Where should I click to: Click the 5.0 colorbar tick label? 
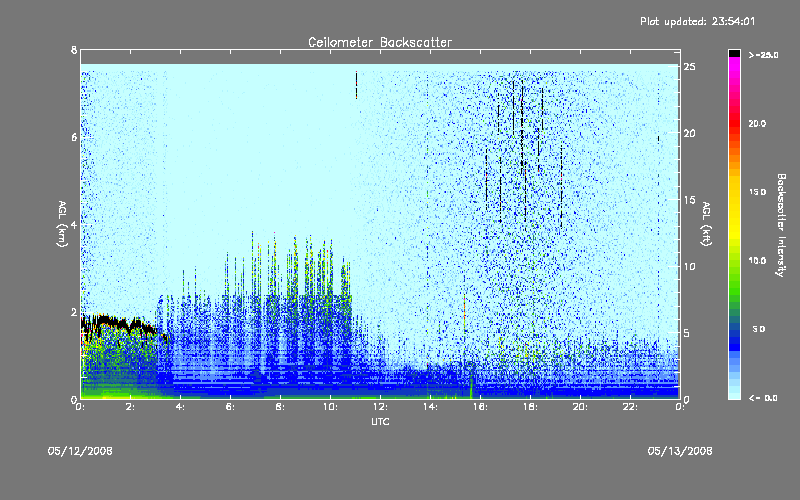click(x=759, y=330)
